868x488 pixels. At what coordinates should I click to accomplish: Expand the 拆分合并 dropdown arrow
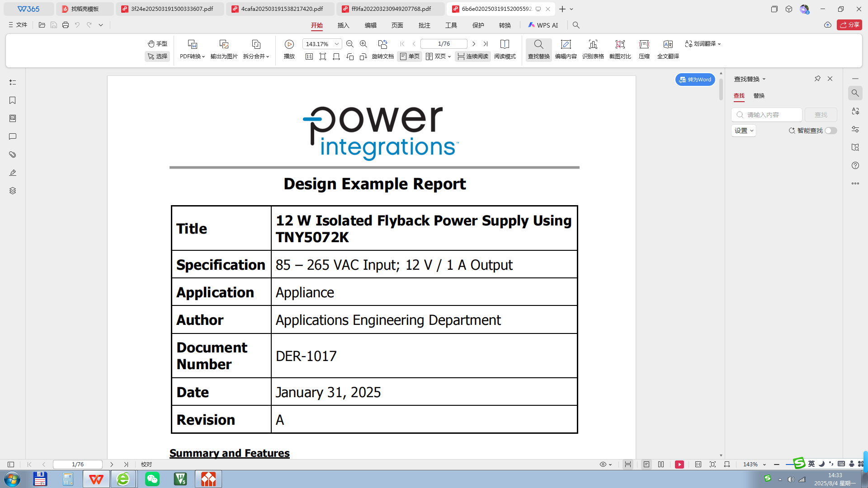(x=268, y=57)
